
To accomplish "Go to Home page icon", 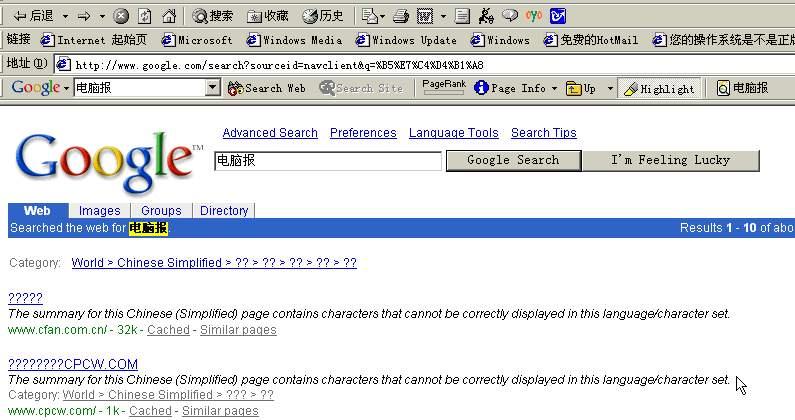I will [169, 16].
